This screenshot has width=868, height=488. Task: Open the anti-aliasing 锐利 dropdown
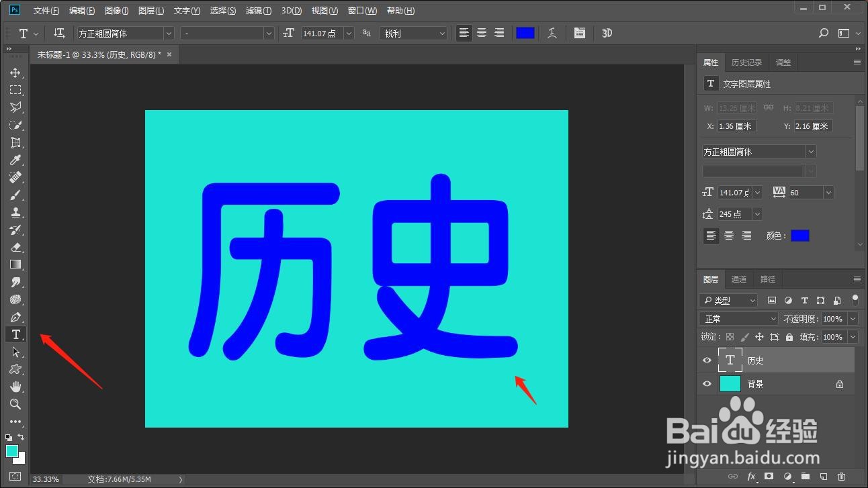click(x=413, y=33)
